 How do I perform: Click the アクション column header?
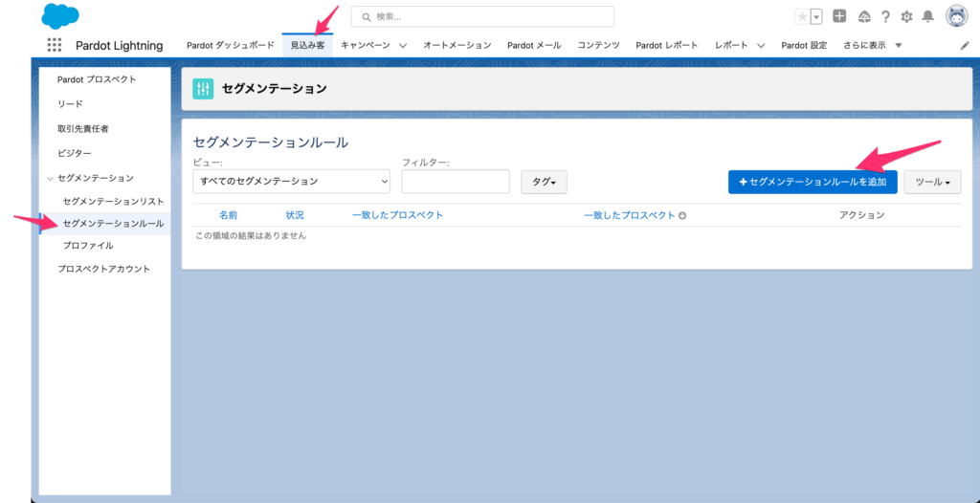[x=862, y=215]
